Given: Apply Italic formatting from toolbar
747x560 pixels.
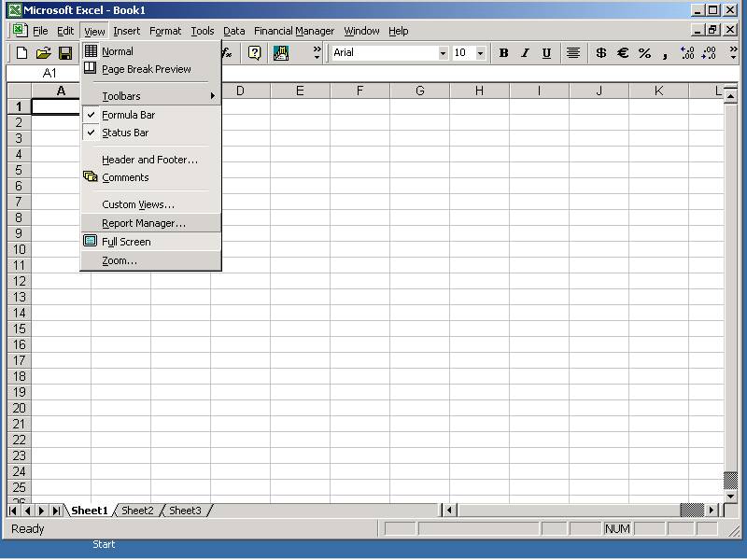Looking at the screenshot, I should pyautogui.click(x=525, y=53).
